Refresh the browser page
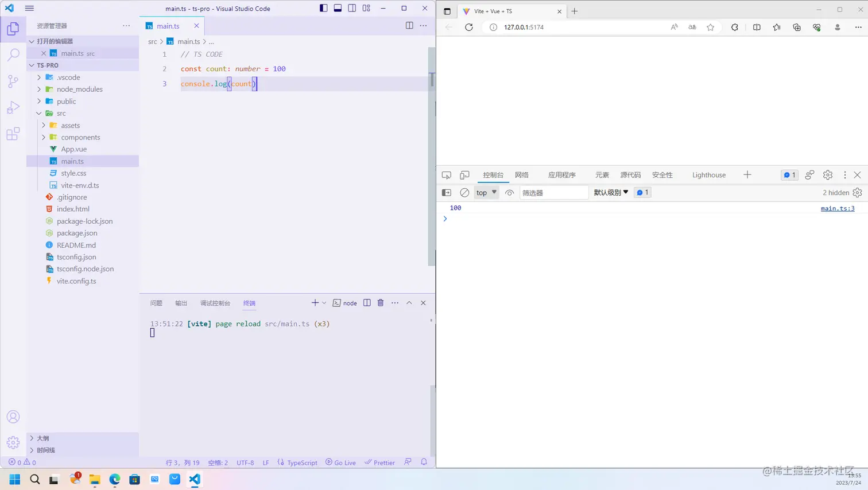 pos(469,27)
